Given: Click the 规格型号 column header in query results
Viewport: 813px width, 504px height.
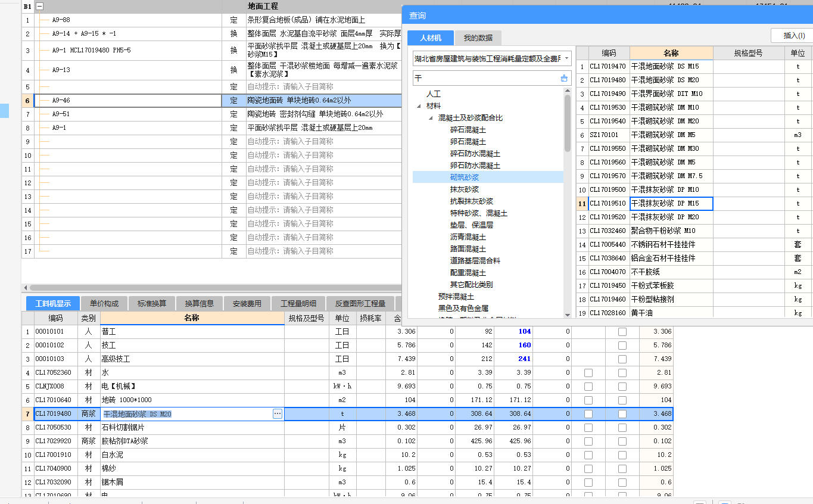Looking at the screenshot, I should tap(749, 53).
